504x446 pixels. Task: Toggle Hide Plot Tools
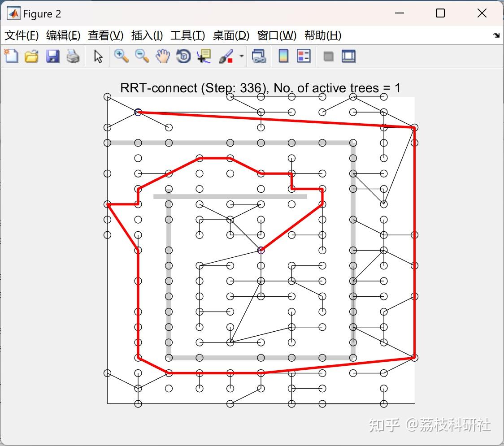coord(329,56)
